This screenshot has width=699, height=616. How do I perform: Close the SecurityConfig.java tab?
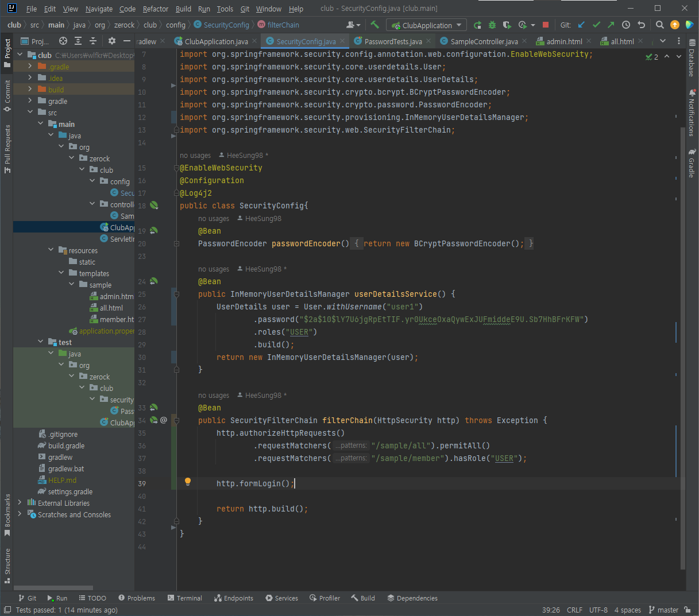tap(342, 41)
